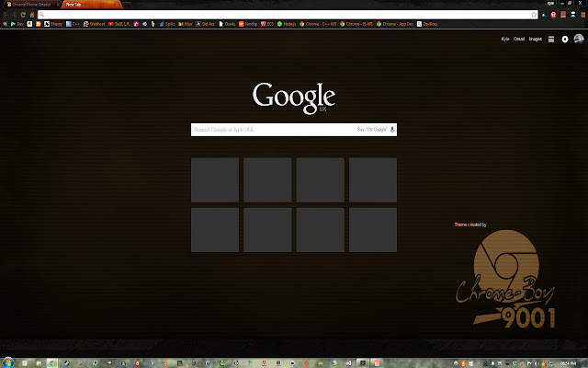Image resolution: width=588 pixels, height=368 pixels.
Task: Click the browser Back arrow
Action: coord(6,15)
